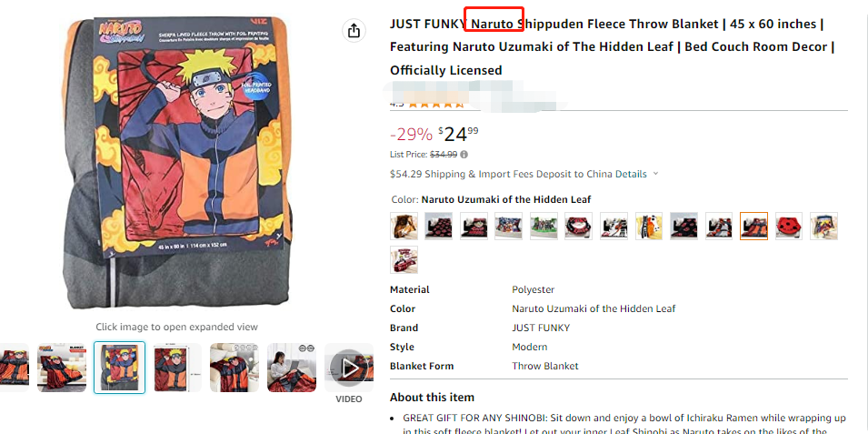View the woman with laptop thumbnail
868x434 pixels.
coord(291,368)
